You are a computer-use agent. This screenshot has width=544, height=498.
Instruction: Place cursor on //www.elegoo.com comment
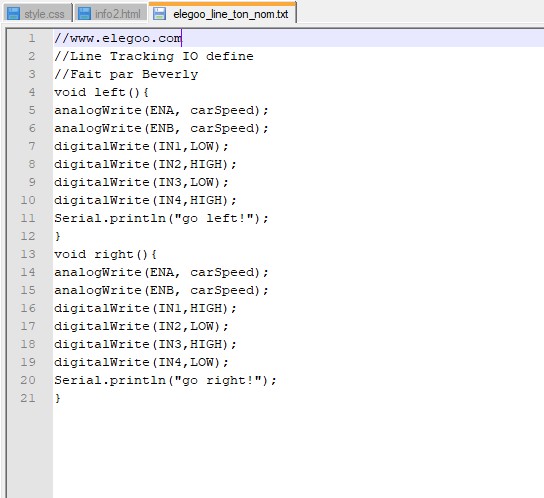(x=118, y=38)
